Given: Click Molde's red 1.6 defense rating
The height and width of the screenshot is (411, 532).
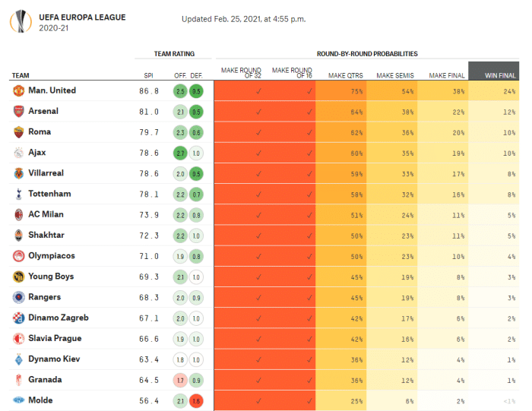Looking at the screenshot, I should pos(196,400).
